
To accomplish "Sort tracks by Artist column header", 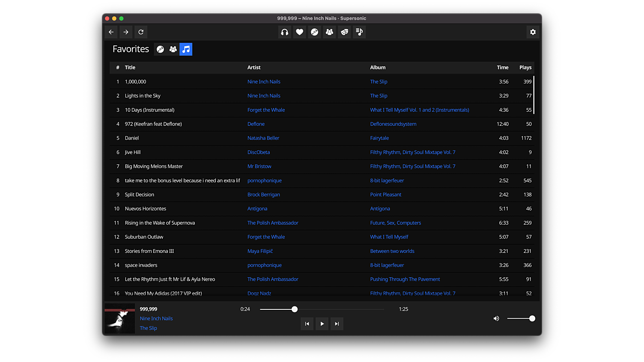I will click(x=254, y=68).
